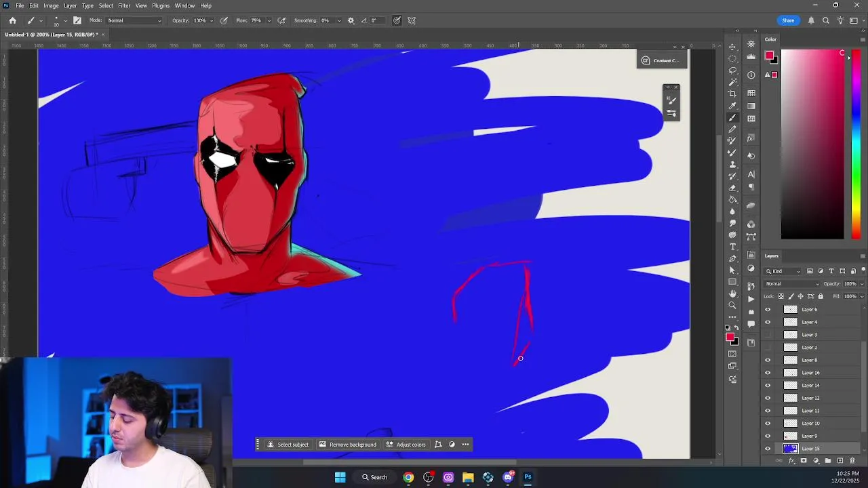This screenshot has width=868, height=488.
Task: Hide Layer 14 visibility eye
Action: (768, 386)
